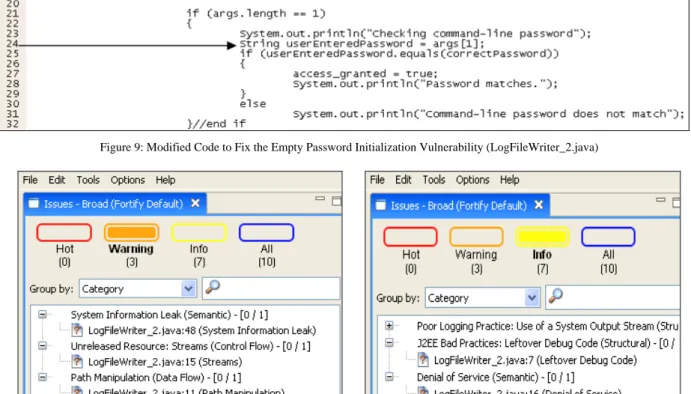Select Denial of Service (Semantic) category row
Screen dimensions: 691x394
coord(496,377)
